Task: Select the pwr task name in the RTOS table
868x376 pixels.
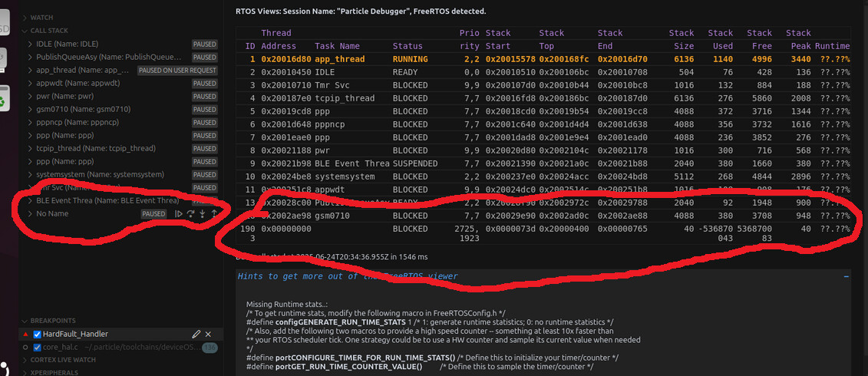Action: [322, 150]
